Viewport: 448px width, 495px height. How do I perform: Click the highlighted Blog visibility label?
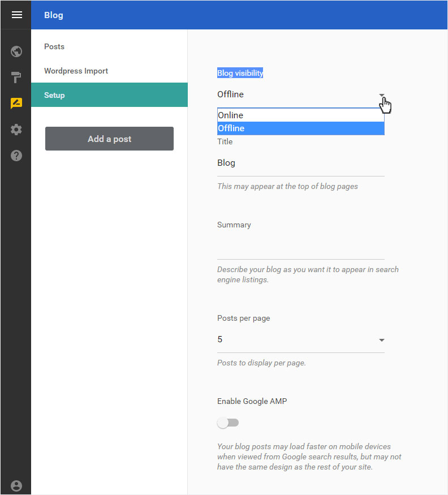point(240,73)
